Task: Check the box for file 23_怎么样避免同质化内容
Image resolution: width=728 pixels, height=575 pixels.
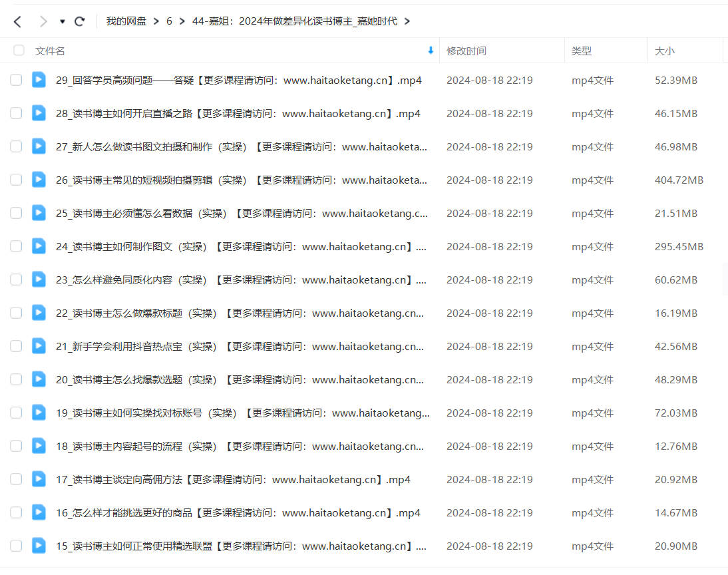Action: [16, 280]
